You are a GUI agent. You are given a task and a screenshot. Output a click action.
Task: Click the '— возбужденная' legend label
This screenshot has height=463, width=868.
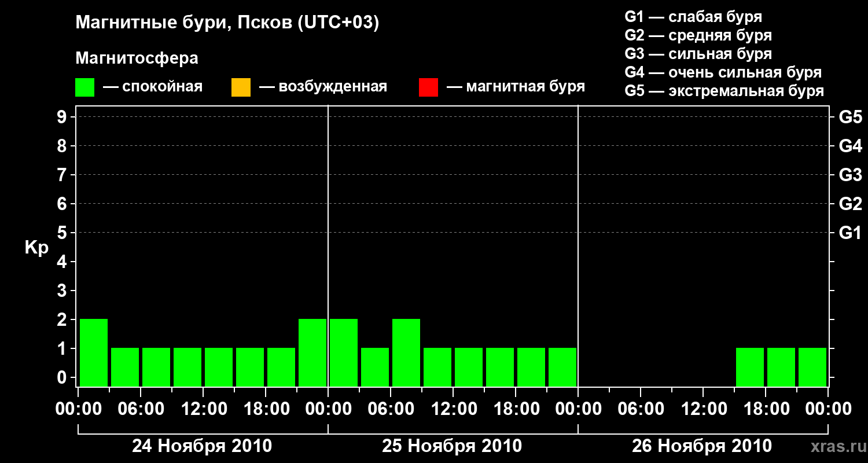[x=323, y=87]
